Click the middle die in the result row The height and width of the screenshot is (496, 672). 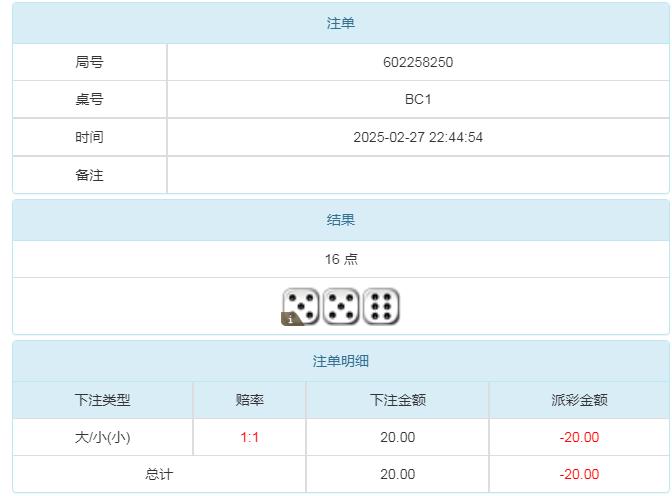(x=341, y=306)
